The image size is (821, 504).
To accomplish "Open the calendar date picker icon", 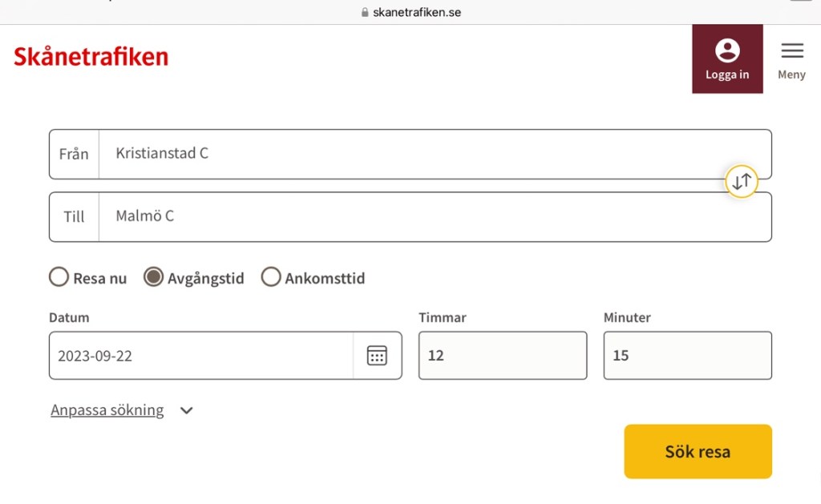I will [x=377, y=356].
